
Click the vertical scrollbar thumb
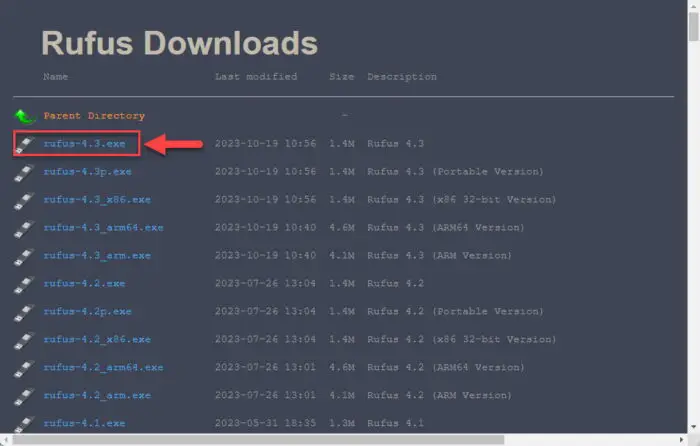(x=693, y=27)
